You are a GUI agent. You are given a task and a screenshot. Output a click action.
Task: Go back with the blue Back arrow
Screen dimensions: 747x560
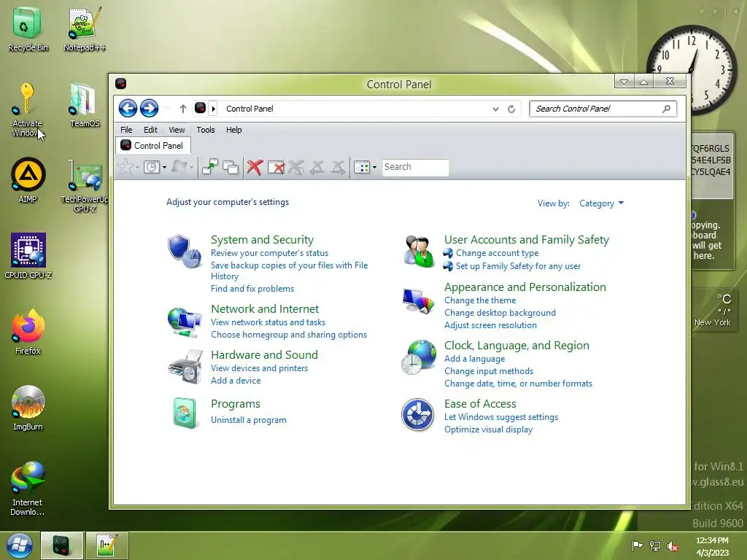128,109
